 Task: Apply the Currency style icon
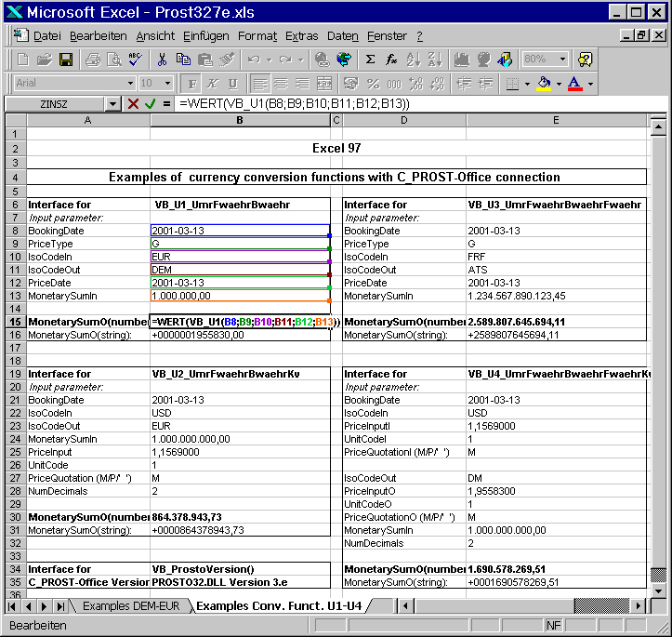(x=351, y=84)
